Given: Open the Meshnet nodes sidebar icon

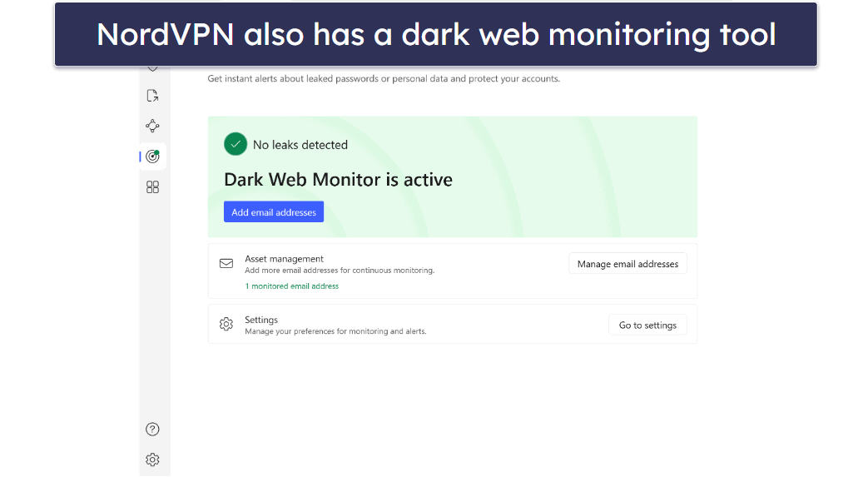Looking at the screenshot, I should (152, 127).
